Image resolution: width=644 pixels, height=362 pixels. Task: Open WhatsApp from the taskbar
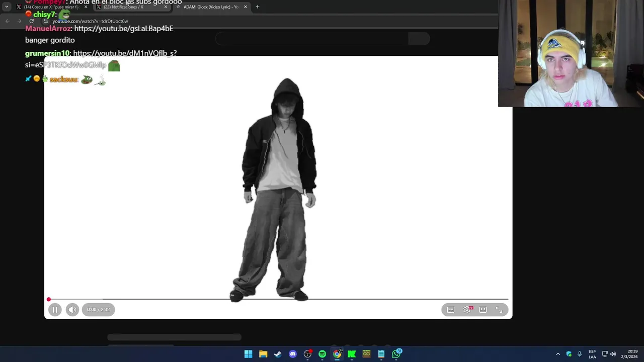(396, 354)
